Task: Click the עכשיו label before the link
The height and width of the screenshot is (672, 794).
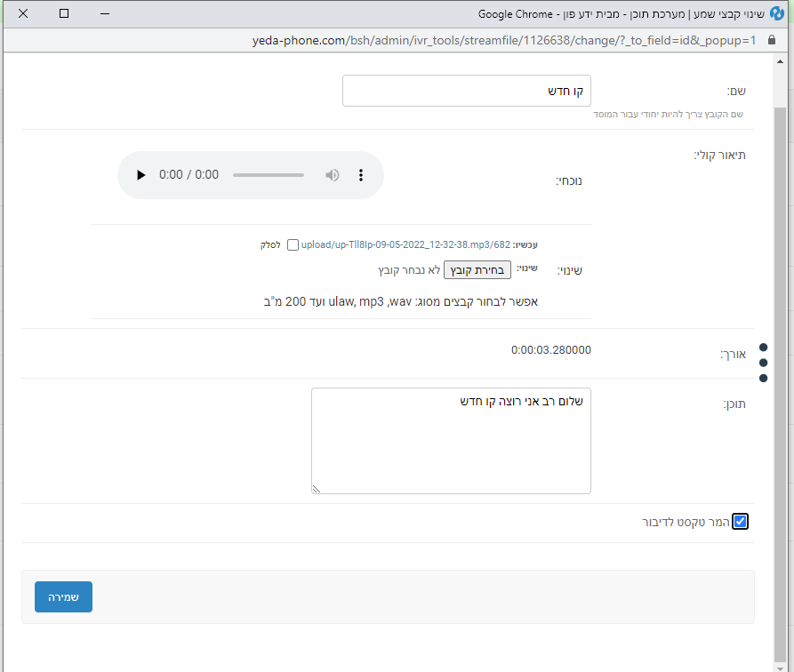Action: pyautogui.click(x=525, y=245)
